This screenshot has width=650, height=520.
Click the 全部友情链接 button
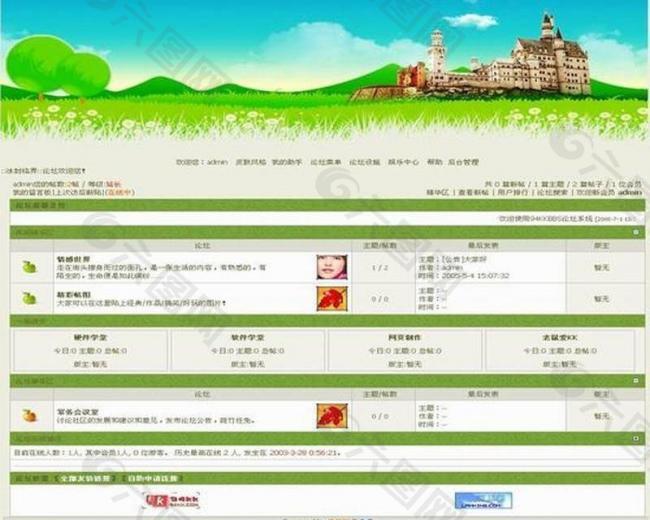pyautogui.click(x=85, y=478)
